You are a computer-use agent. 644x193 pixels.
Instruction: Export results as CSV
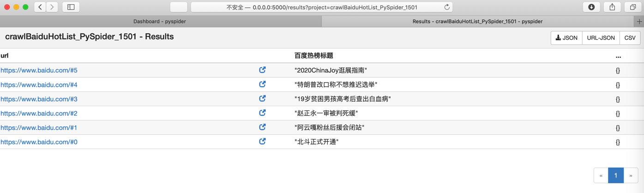[630, 38]
